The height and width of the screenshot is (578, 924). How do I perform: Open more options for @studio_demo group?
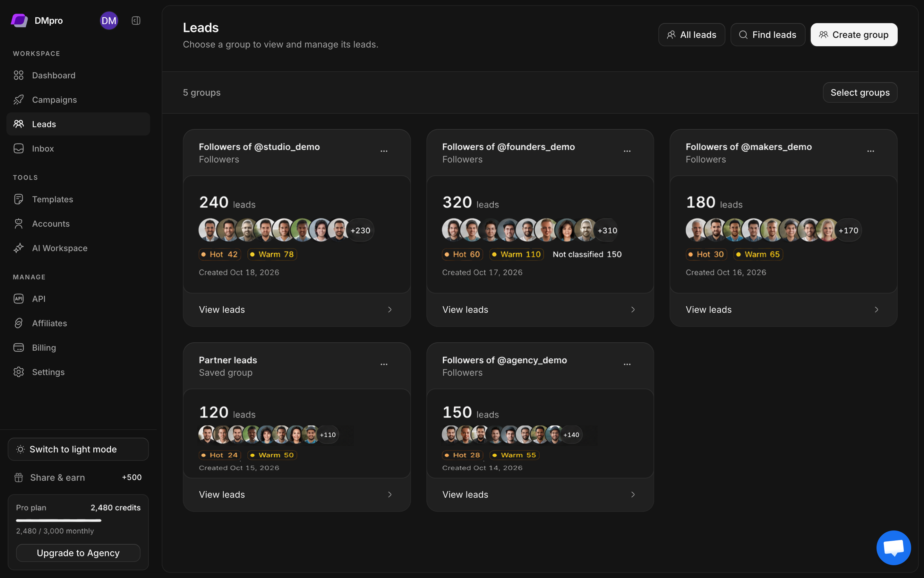(x=384, y=151)
